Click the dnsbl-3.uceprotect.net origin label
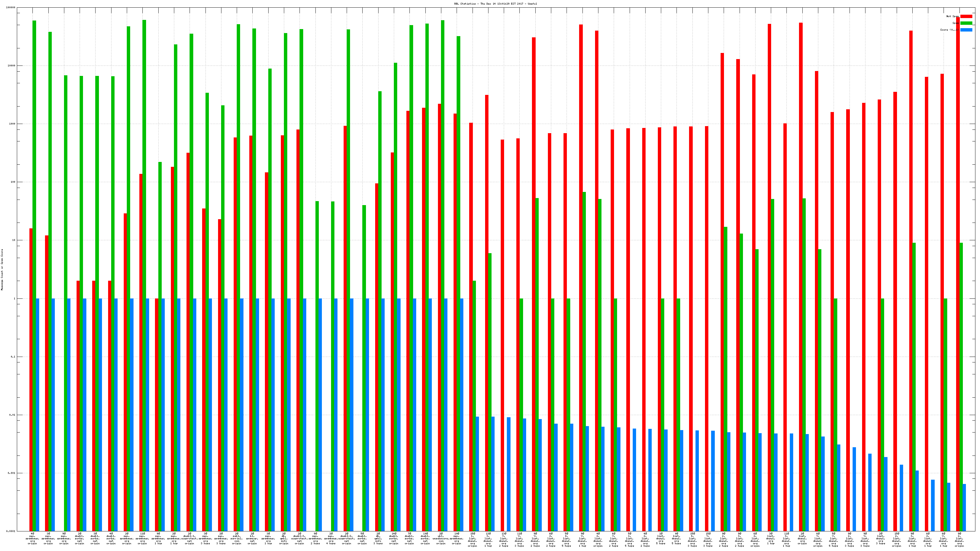The width and height of the screenshot is (980, 551). [x=300, y=538]
